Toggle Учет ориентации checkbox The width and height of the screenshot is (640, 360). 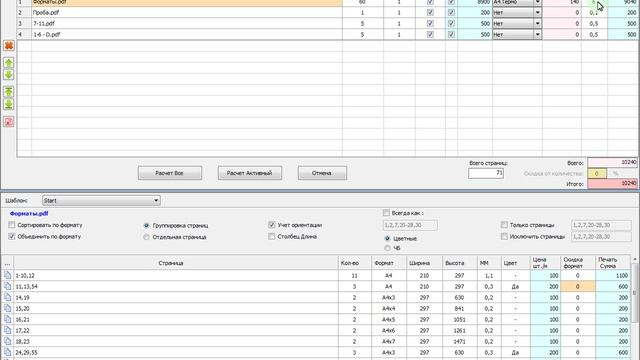pos(272,225)
